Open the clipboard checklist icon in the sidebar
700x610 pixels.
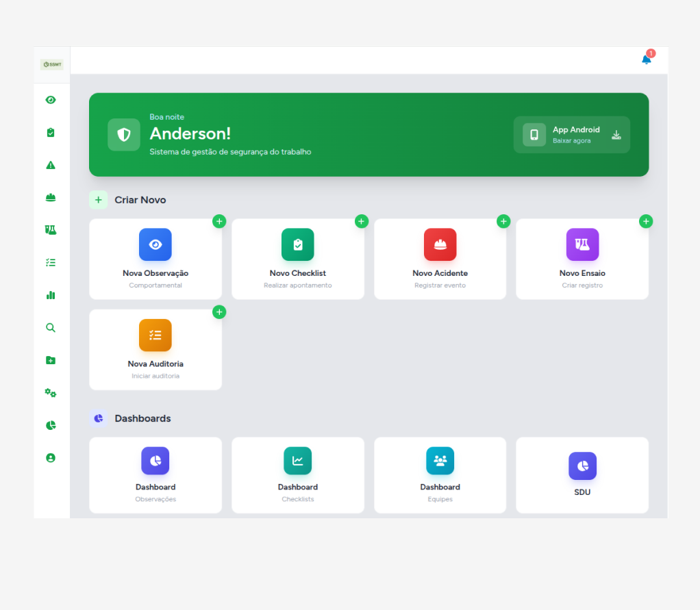click(51, 133)
